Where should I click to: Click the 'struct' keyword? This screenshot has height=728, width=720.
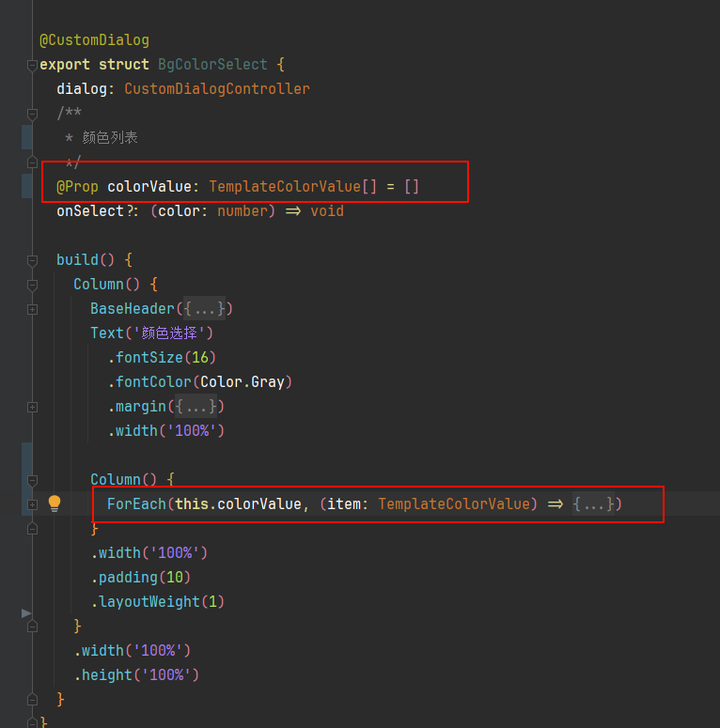pyautogui.click(x=124, y=64)
